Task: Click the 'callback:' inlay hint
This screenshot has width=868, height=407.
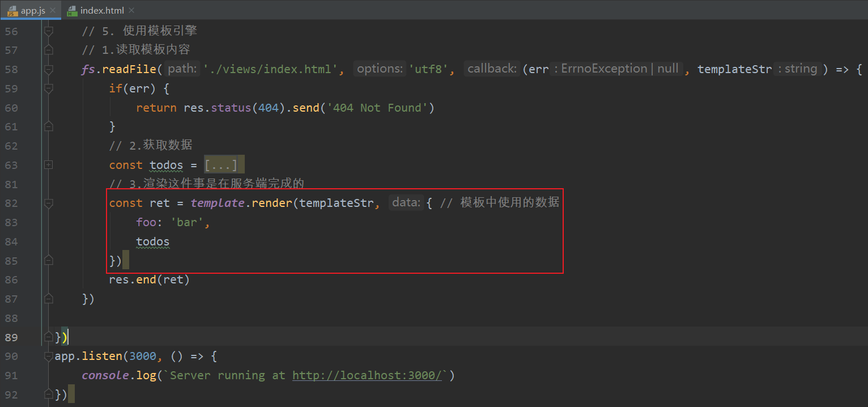Action: (x=492, y=69)
